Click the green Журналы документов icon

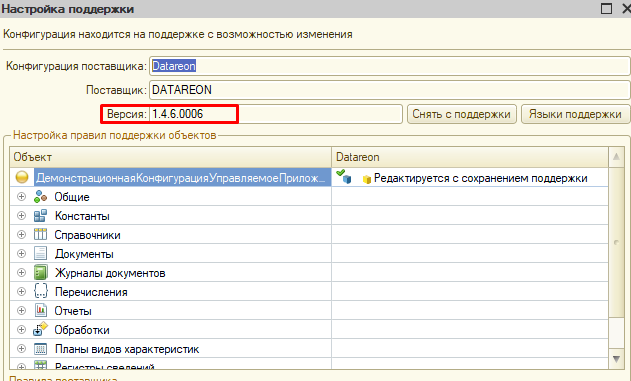coord(40,272)
